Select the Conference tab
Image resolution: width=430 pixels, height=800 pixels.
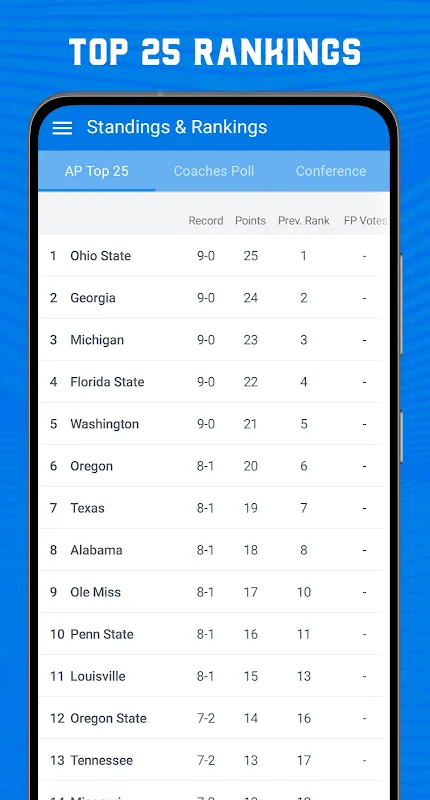(x=331, y=171)
